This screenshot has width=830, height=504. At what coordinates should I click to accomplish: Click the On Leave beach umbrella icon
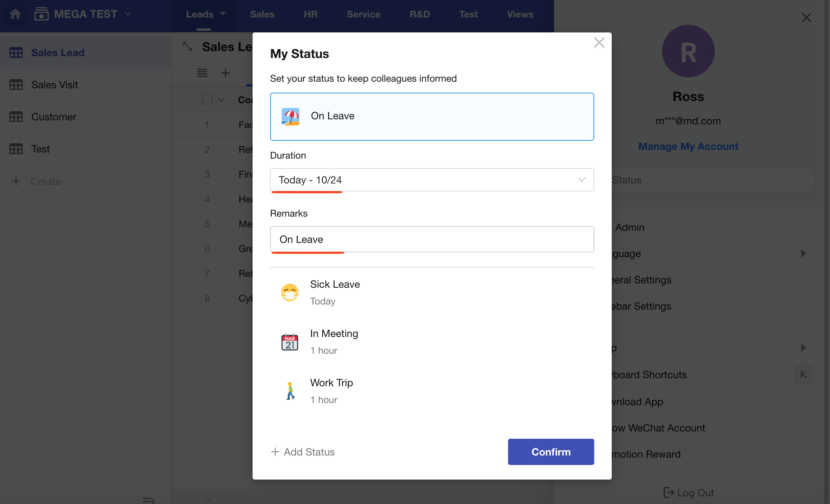[291, 116]
